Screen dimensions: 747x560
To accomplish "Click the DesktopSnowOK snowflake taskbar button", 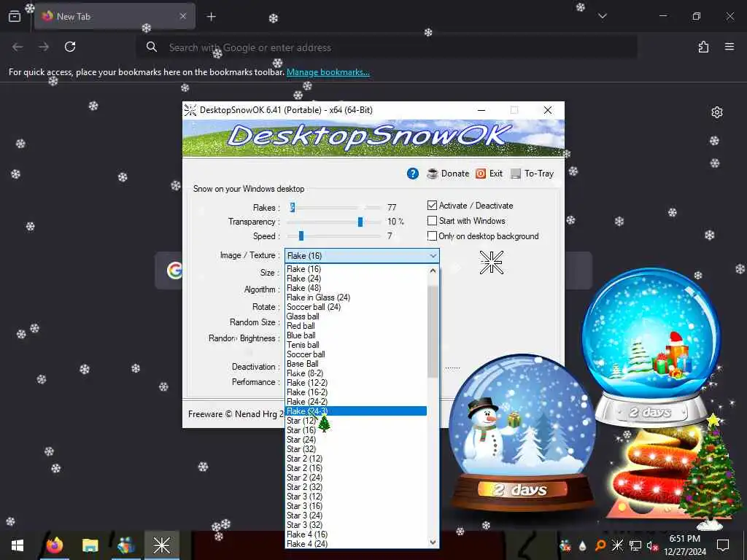I will point(161,545).
